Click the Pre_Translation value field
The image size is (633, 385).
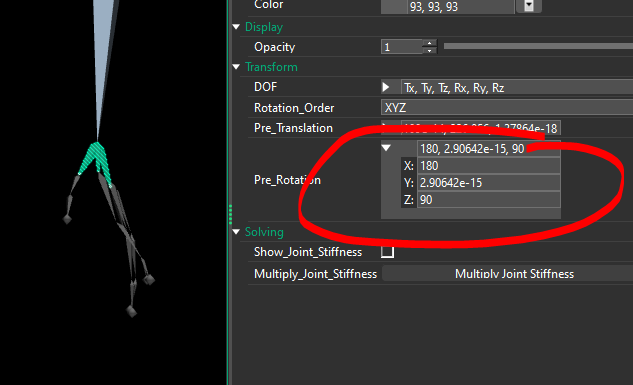pyautogui.click(x=480, y=128)
